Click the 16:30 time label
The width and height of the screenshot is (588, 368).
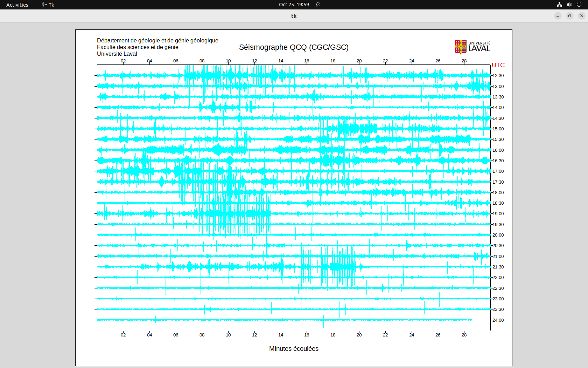(x=498, y=161)
